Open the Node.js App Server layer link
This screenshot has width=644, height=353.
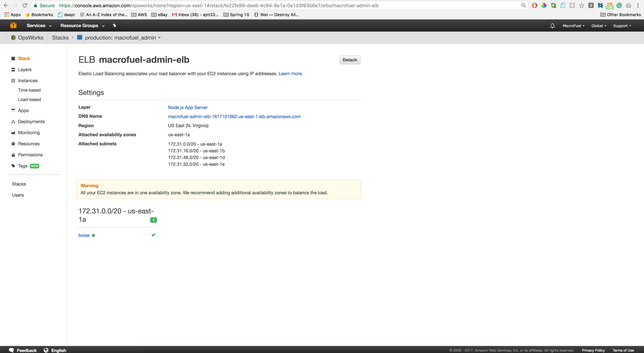click(x=188, y=107)
